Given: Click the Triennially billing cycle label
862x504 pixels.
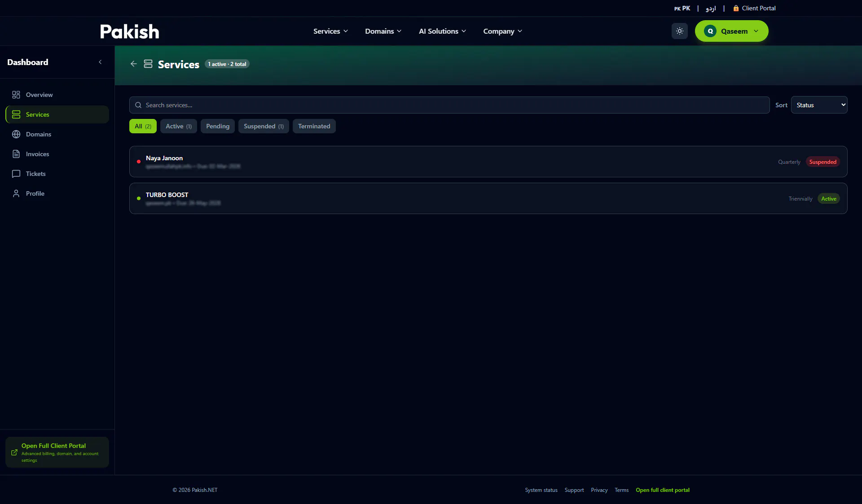Looking at the screenshot, I should pos(800,199).
